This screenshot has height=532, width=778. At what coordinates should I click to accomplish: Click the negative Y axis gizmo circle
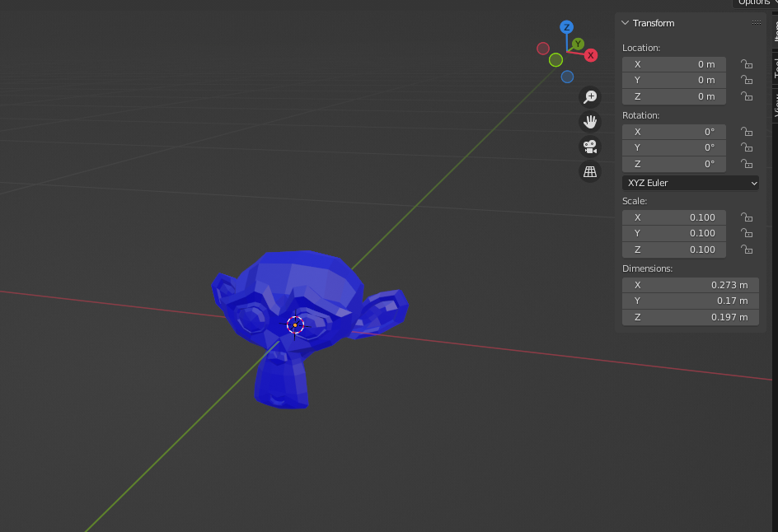[555, 60]
